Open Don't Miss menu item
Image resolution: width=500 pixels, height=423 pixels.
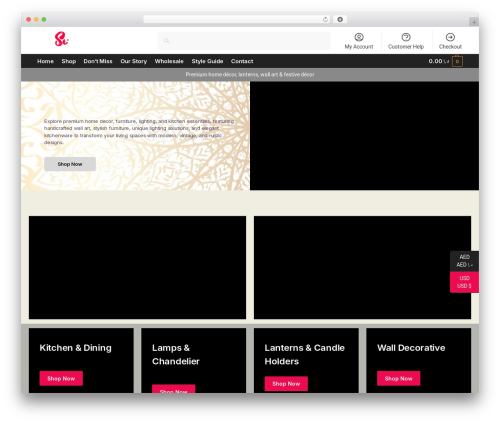point(98,61)
